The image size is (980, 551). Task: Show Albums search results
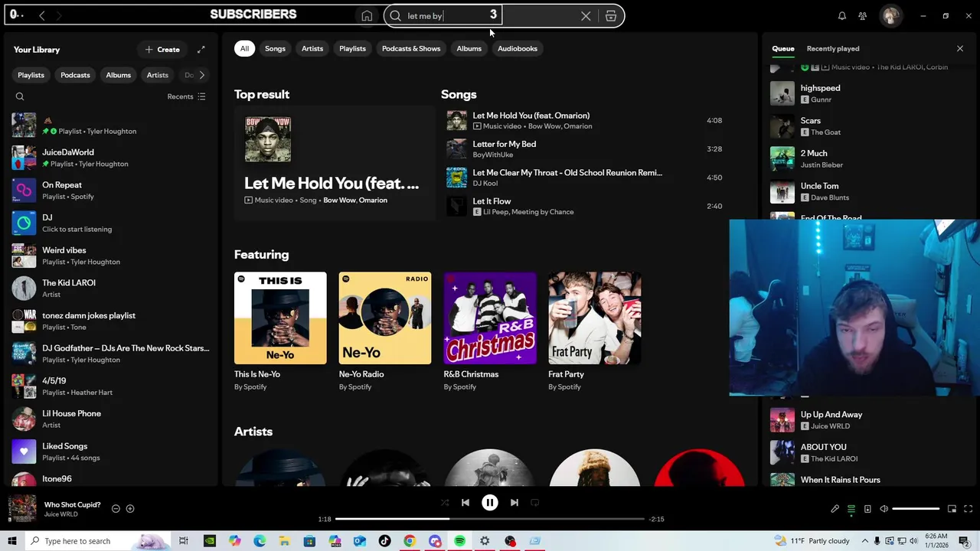469,48
